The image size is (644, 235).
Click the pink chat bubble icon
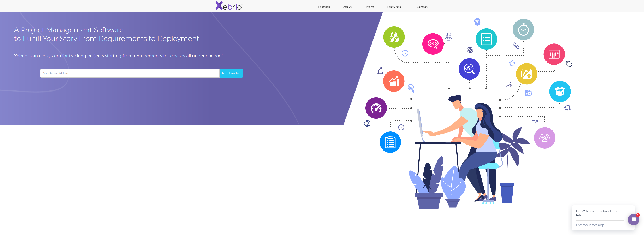tap(433, 44)
